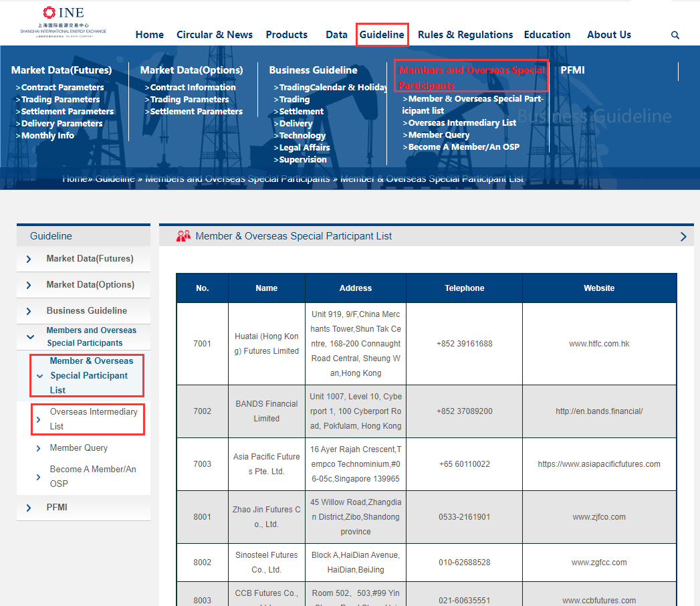Visit the www.htfc.com.hk website link
Viewport: 700px width, 606px height.
click(598, 344)
